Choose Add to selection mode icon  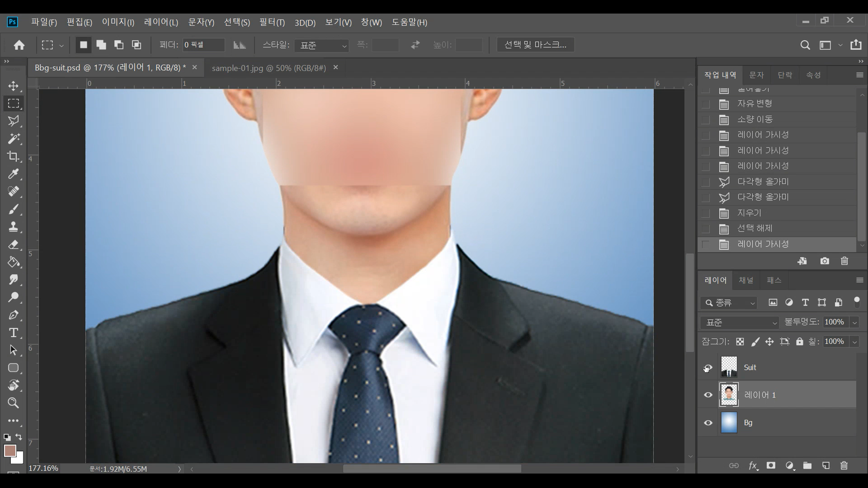pyautogui.click(x=101, y=45)
